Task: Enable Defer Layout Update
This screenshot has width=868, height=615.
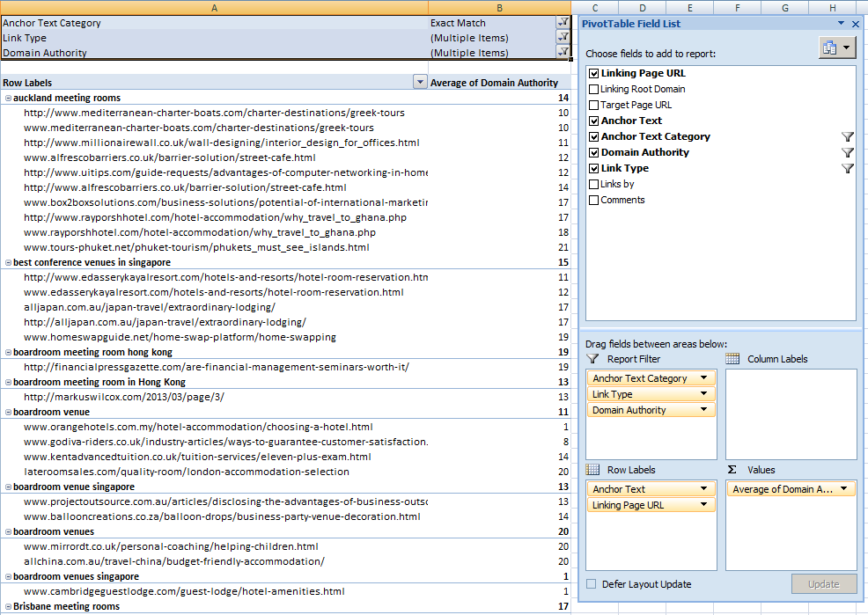Action: click(592, 584)
